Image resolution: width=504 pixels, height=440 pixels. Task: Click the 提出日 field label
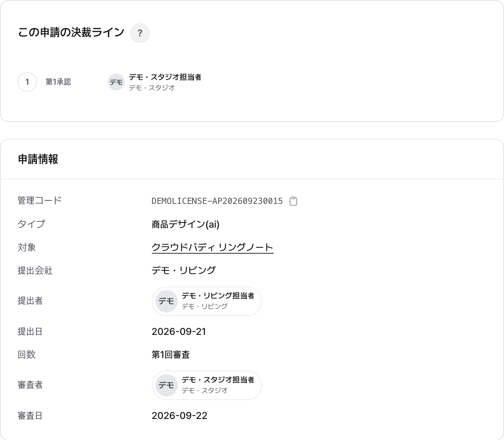(x=30, y=331)
